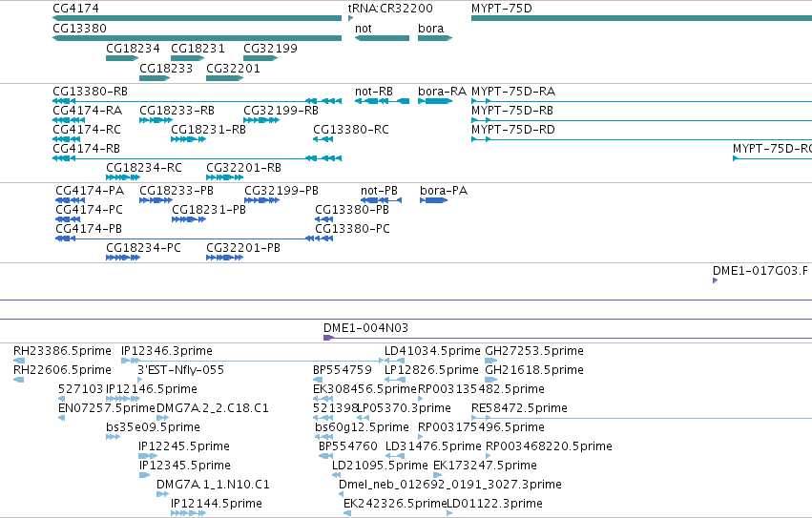Click the CG4174 gene label
812x518 pixels.
pos(75,9)
